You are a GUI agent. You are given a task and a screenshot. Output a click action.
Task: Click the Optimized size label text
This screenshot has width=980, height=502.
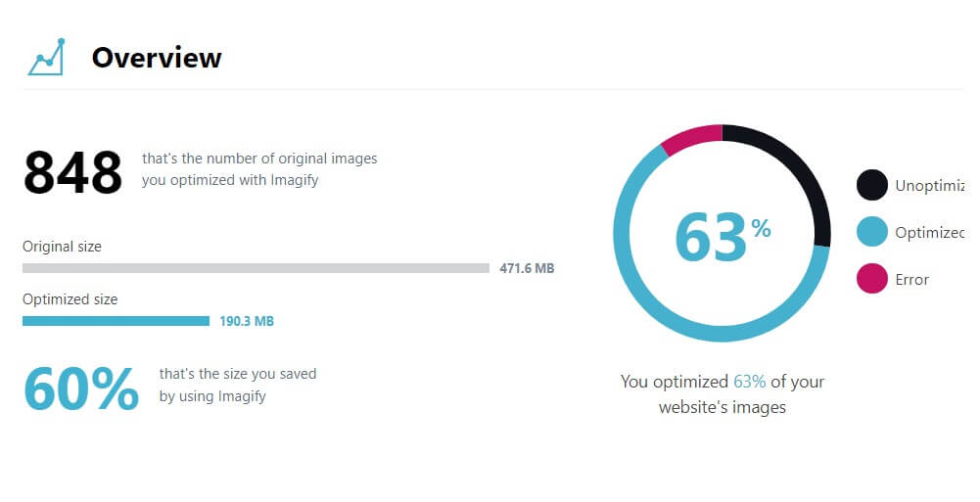[70, 299]
